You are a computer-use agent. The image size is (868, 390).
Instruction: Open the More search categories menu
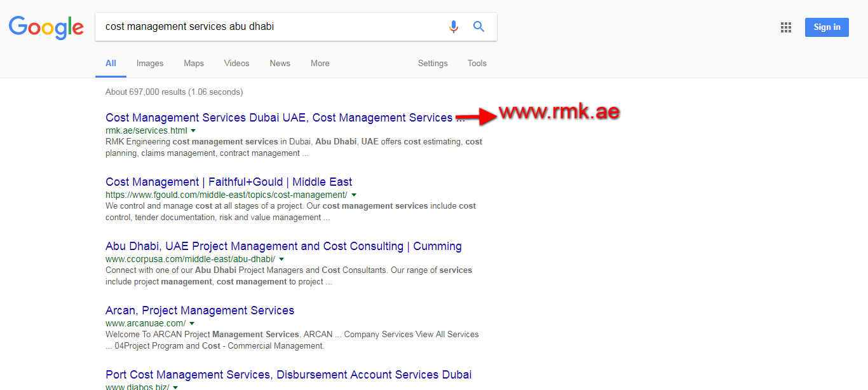click(320, 64)
